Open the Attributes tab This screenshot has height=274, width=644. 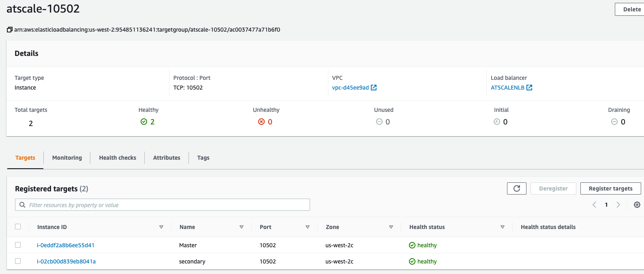[x=167, y=158]
